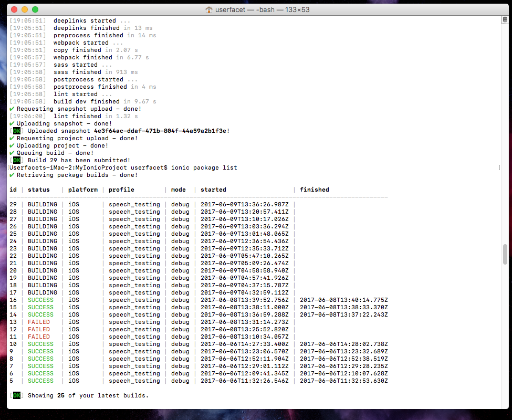Click the finish time 2017-06-06T14:28:02.738Z
The image size is (512, 420).
pyautogui.click(x=344, y=344)
